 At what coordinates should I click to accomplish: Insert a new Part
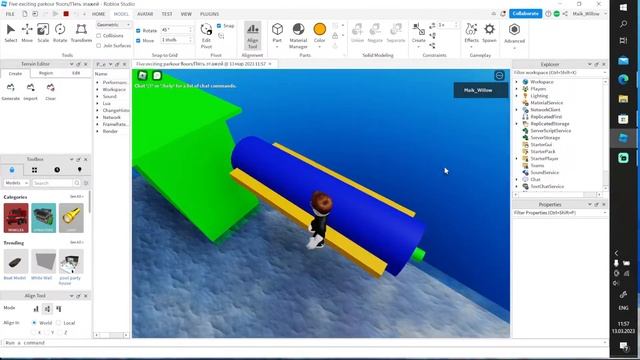tap(277, 34)
